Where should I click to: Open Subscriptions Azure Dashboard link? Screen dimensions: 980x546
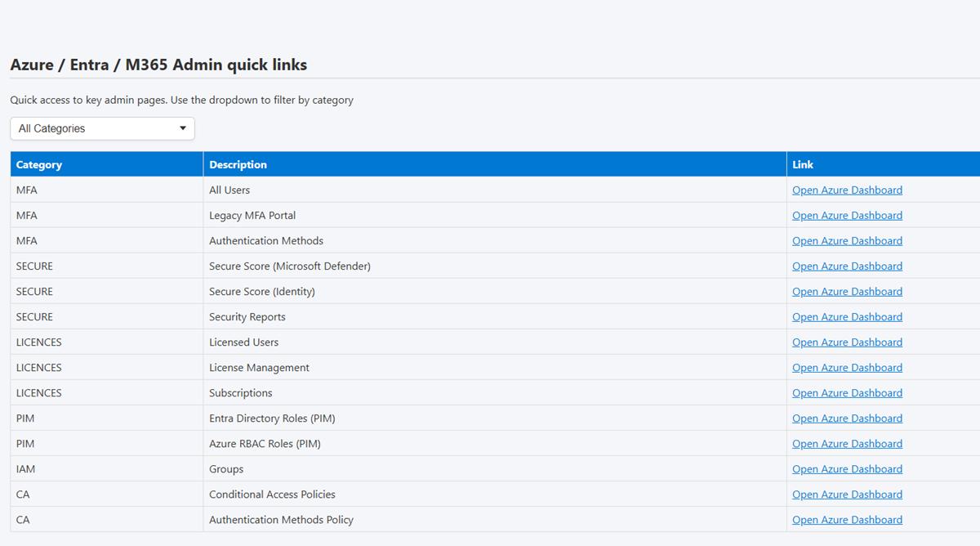click(x=847, y=393)
